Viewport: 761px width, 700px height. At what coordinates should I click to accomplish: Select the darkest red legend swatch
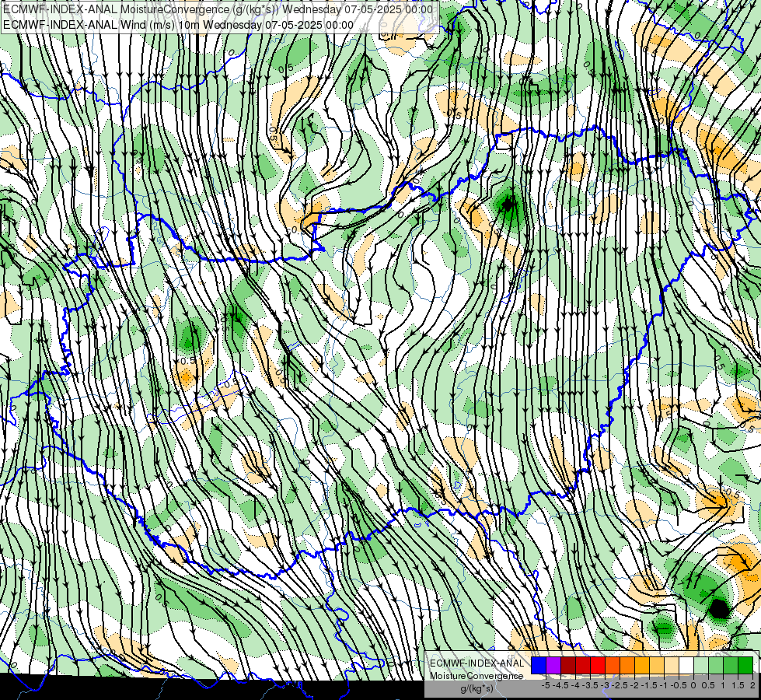(x=568, y=665)
